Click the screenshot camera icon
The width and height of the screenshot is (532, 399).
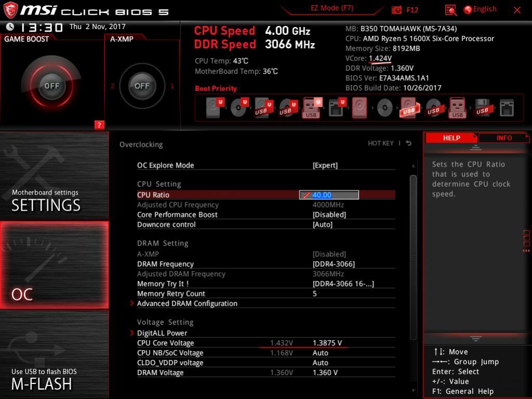(396, 10)
